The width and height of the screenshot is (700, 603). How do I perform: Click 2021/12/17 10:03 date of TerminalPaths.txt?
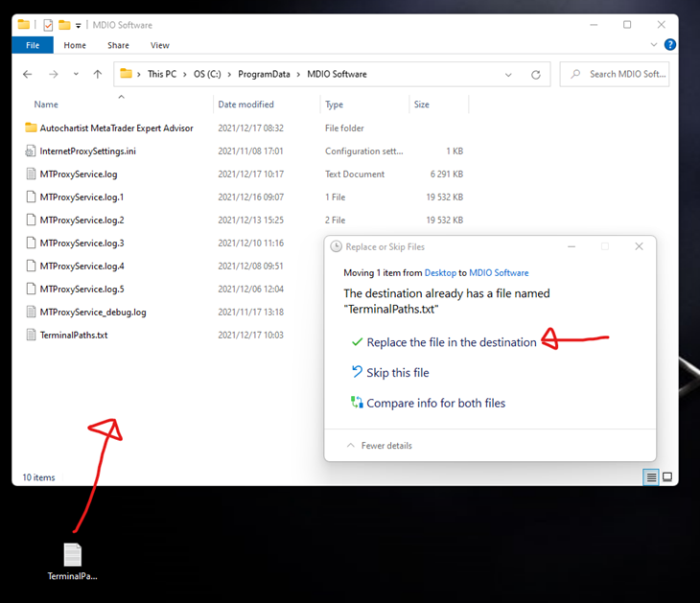coord(250,336)
